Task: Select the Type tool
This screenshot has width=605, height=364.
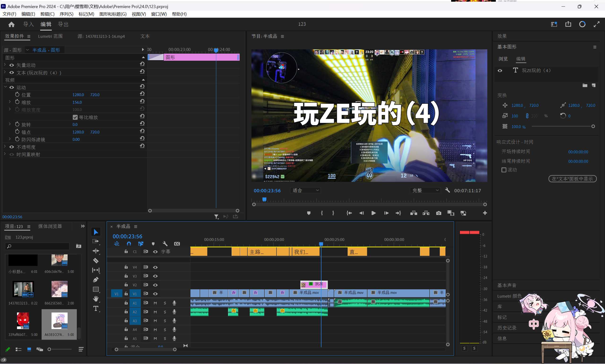Action: coord(96,308)
